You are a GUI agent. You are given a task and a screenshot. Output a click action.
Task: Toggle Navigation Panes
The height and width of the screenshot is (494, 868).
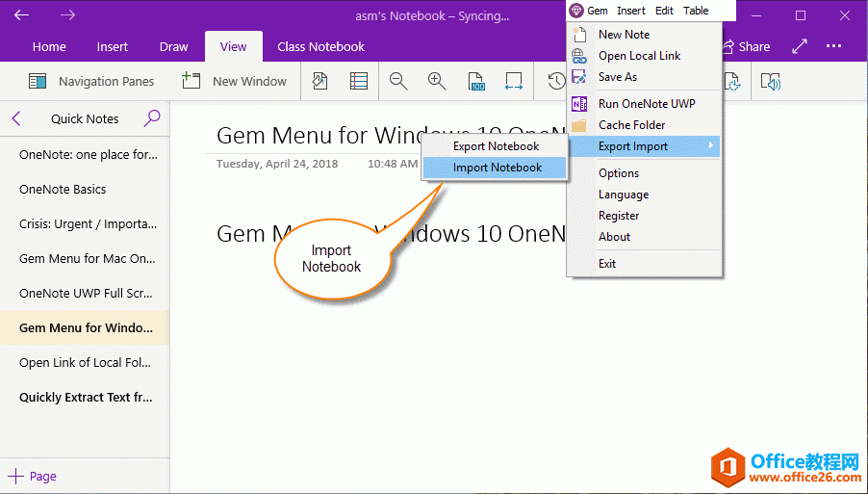(x=91, y=82)
